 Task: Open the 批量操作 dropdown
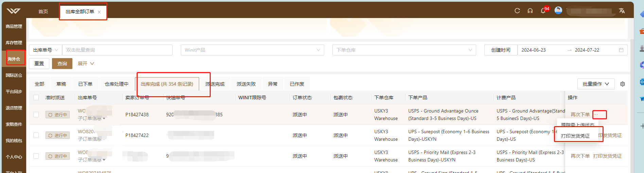[x=596, y=84]
